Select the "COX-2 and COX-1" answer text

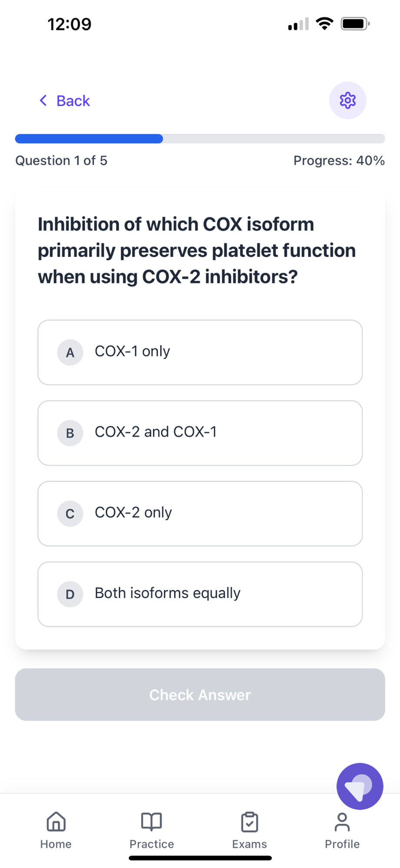155,432
